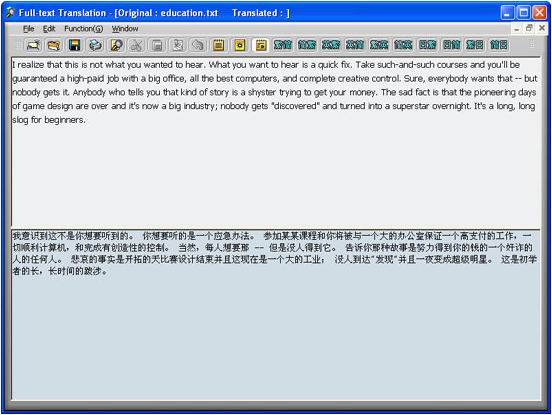The image size is (552, 415).
Task: Click the greyed-out scissors cut icon
Action: tap(136, 45)
